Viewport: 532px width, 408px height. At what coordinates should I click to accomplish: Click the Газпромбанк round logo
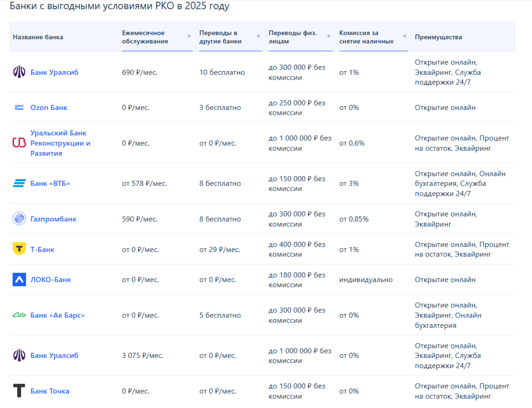coord(19,218)
